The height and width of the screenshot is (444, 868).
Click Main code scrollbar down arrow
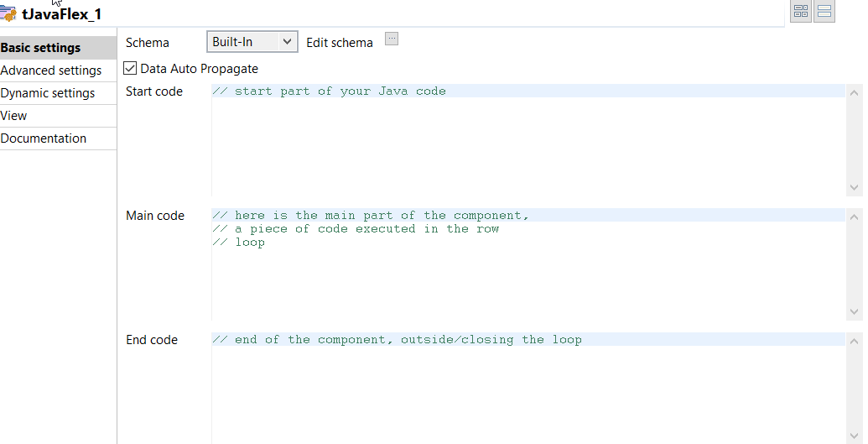[854, 311]
